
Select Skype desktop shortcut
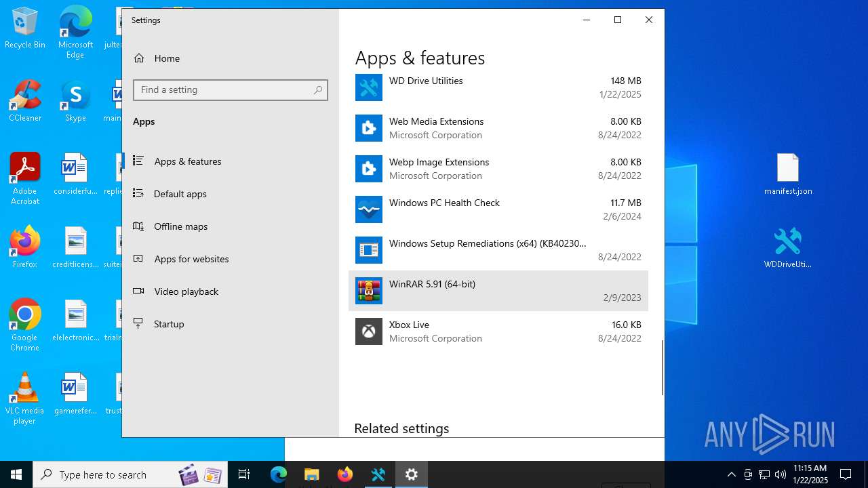coord(75,101)
